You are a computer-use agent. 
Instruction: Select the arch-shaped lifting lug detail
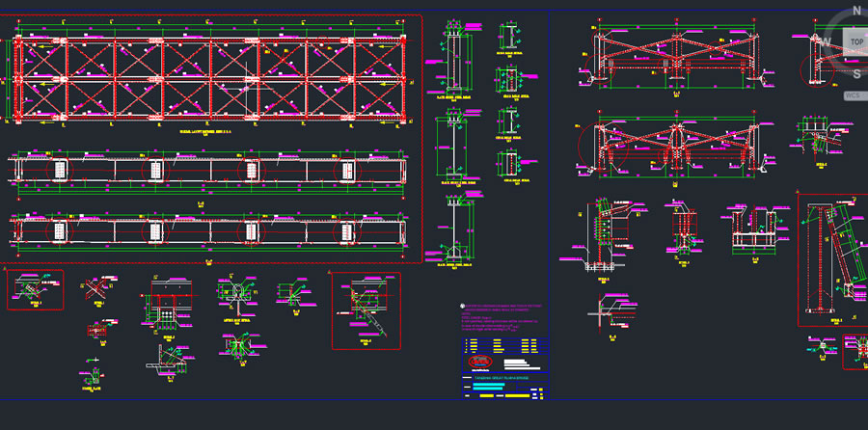tap(234, 291)
